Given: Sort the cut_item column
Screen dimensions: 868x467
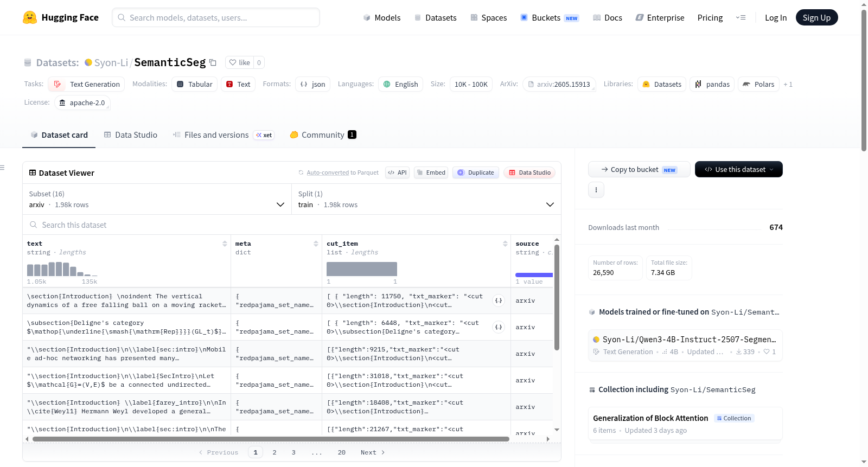Looking at the screenshot, I should (x=505, y=244).
